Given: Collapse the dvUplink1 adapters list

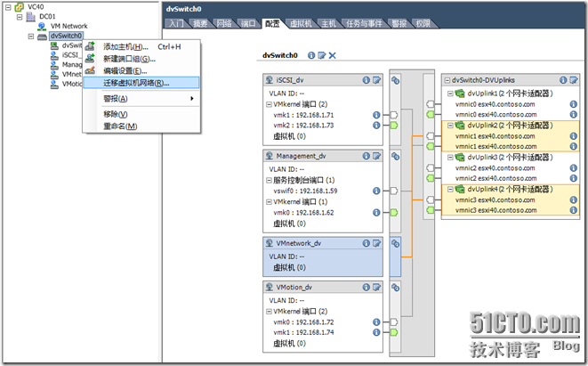Looking at the screenshot, I should 450,94.
